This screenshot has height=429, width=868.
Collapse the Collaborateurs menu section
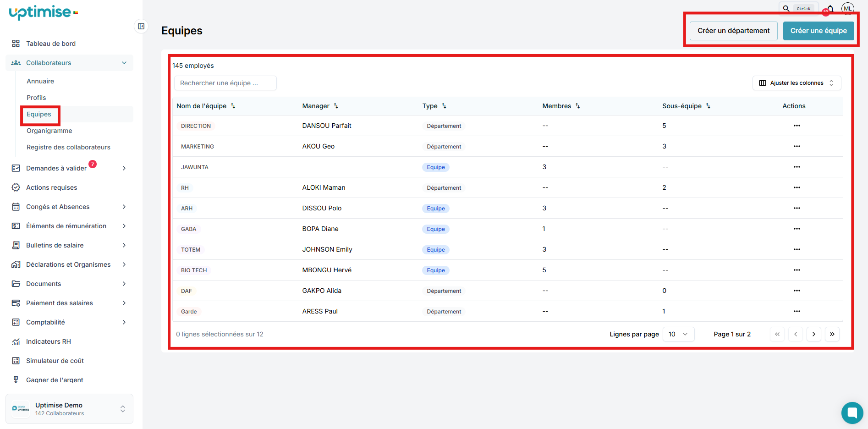(124, 63)
